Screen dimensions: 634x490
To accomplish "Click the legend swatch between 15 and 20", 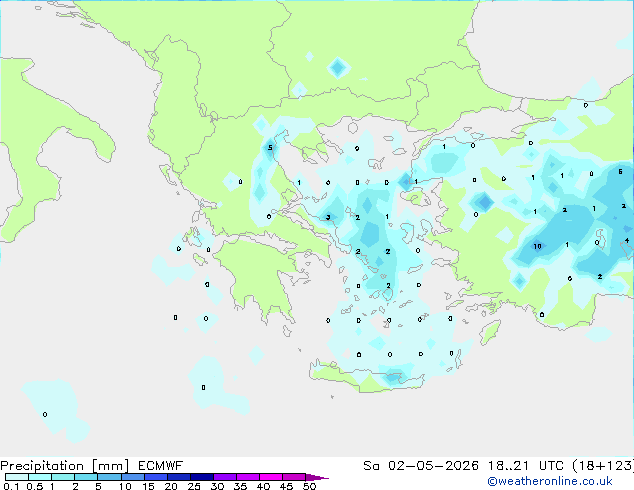I will coord(155,477).
